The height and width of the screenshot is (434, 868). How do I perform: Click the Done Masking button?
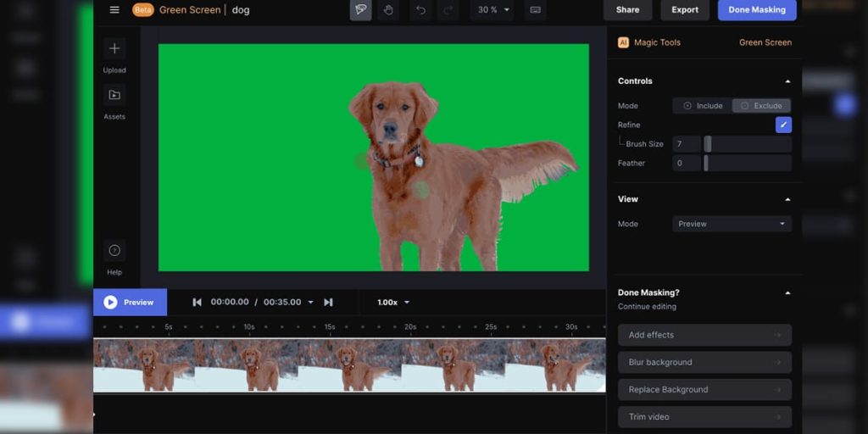click(x=756, y=10)
